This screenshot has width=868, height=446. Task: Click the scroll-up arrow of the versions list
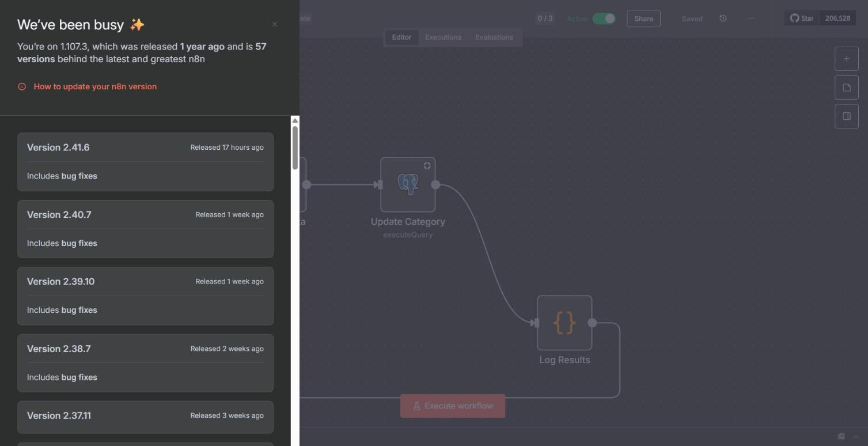tap(295, 120)
